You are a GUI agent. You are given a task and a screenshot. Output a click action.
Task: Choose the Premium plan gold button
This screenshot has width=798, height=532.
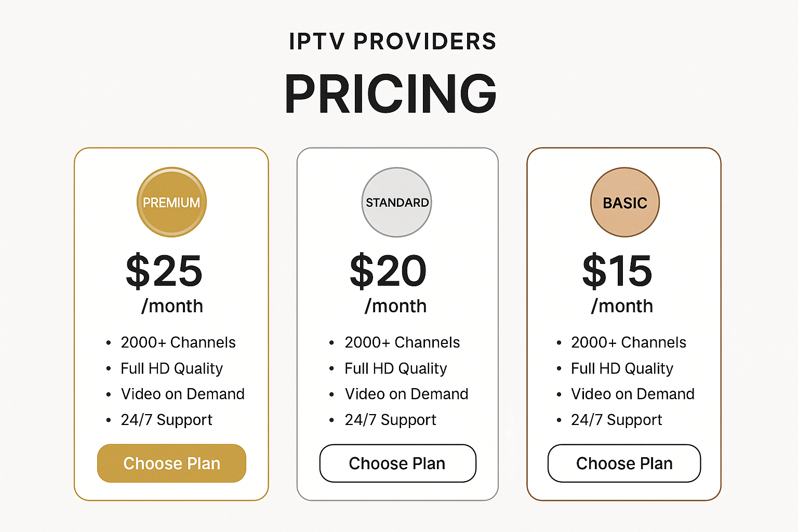pyautogui.click(x=171, y=463)
